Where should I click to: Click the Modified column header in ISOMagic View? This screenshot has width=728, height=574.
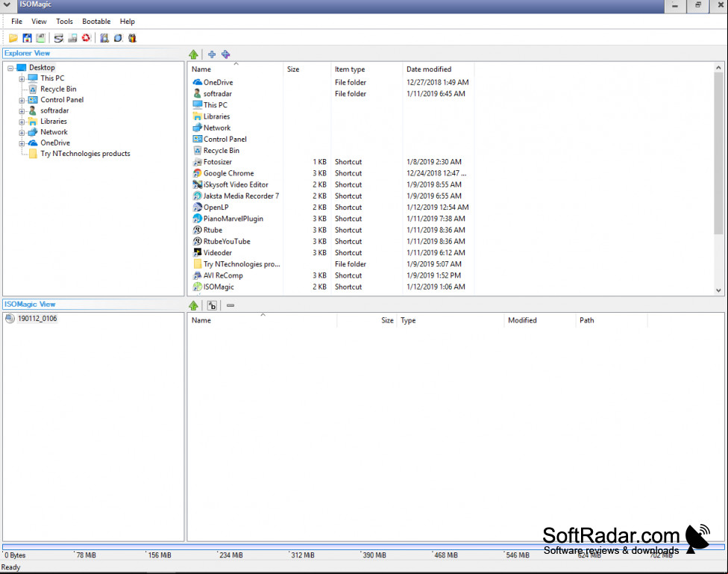tap(540, 320)
